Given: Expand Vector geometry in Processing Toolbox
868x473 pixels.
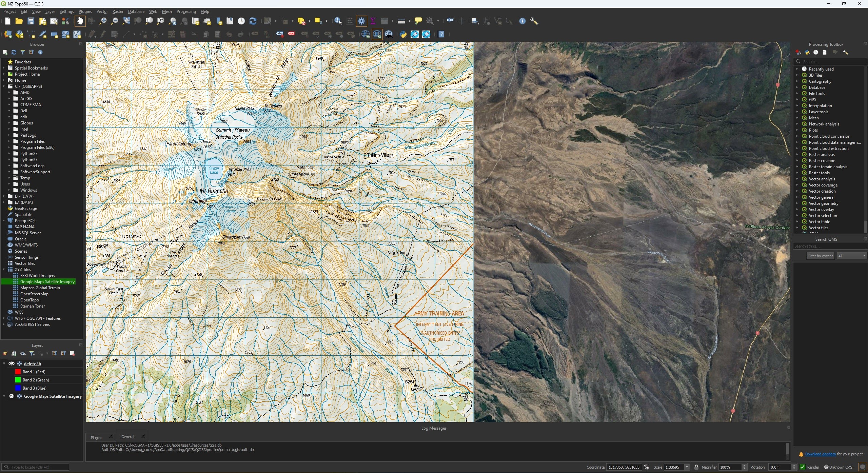Looking at the screenshot, I should click(x=797, y=203).
